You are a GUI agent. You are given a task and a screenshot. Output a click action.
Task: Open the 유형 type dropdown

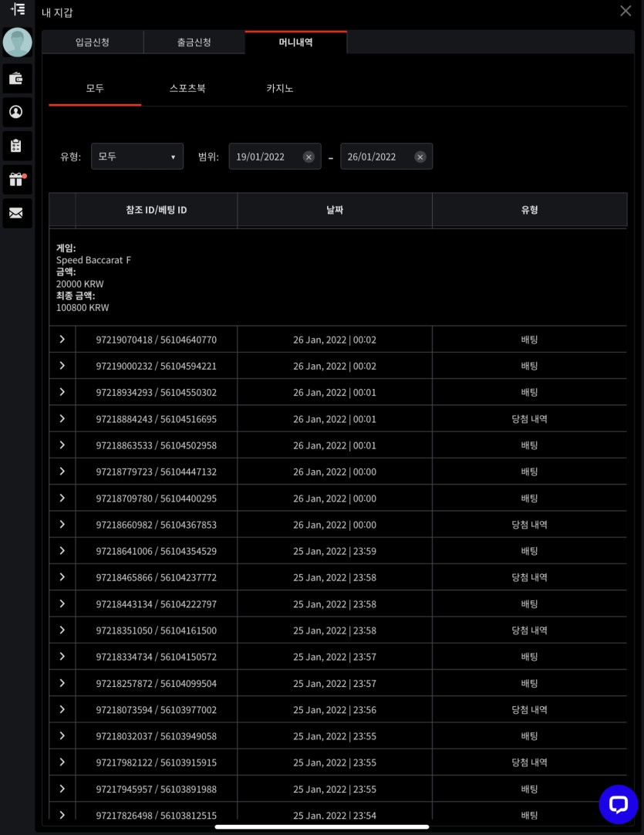coord(137,157)
